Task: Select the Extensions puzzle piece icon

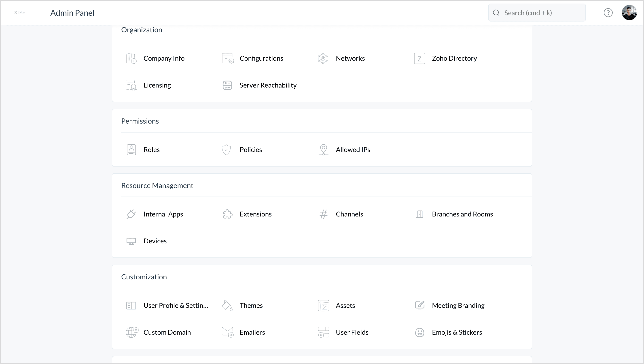Action: point(227,214)
